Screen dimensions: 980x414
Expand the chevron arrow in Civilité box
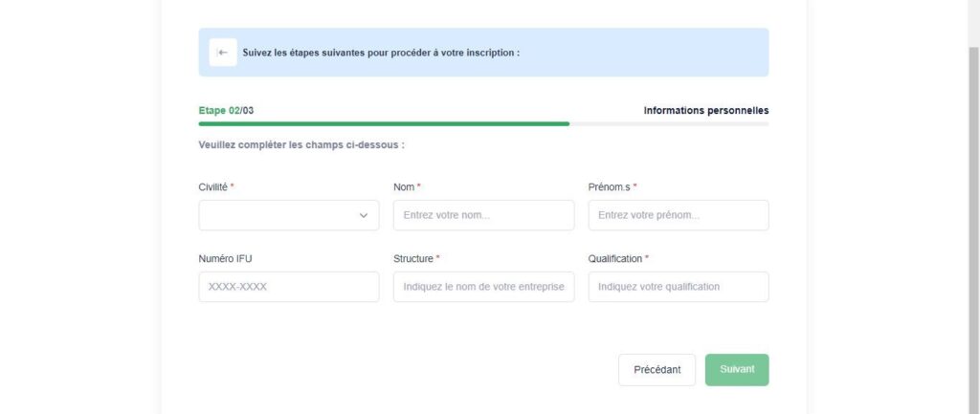(363, 215)
